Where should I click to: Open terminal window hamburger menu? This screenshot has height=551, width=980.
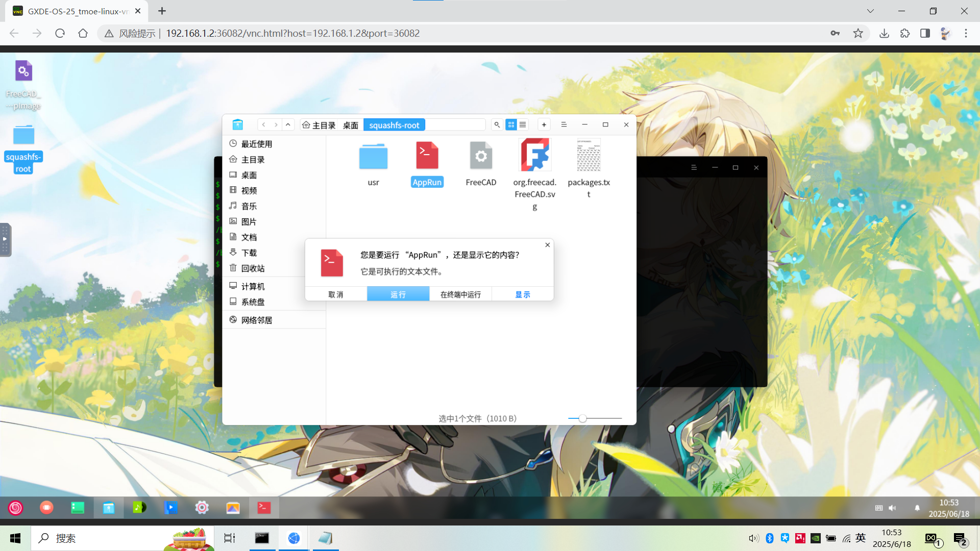[x=694, y=167]
